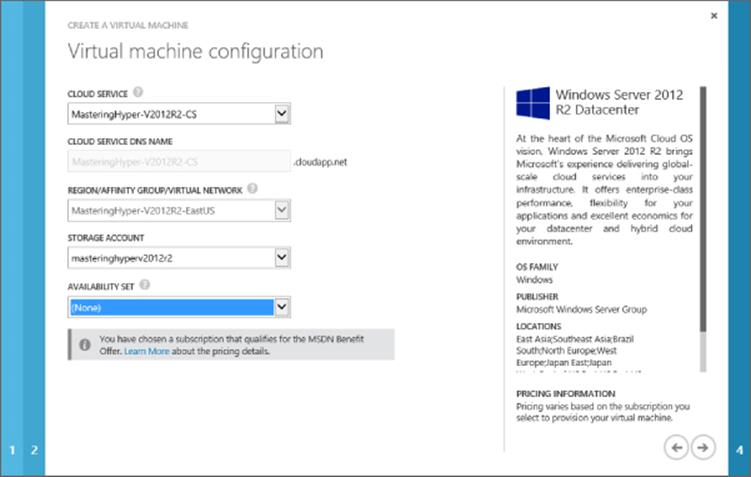
Task: Click the OS FAMILY heading
Action: 537,267
